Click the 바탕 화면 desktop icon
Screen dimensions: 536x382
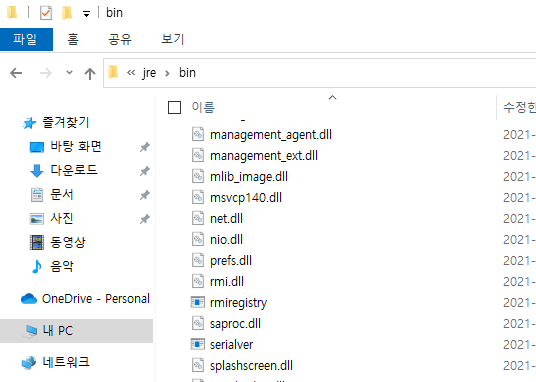[37, 147]
